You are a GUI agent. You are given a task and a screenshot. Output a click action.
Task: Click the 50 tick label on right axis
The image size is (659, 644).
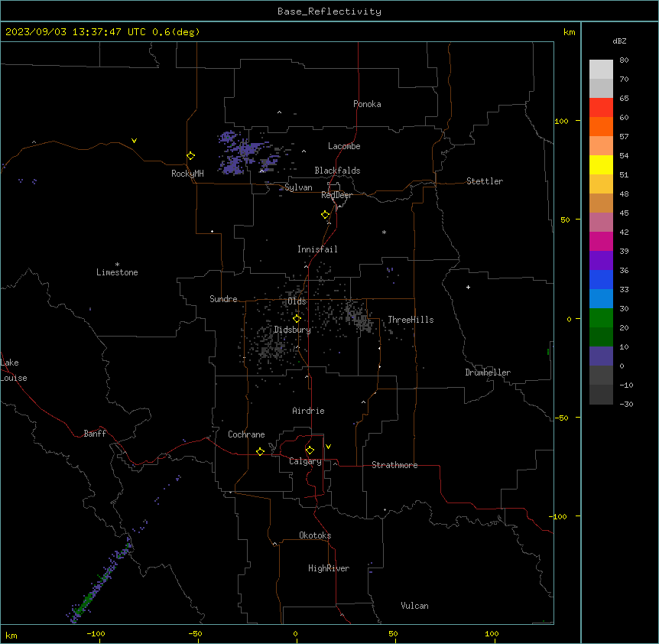(x=565, y=220)
